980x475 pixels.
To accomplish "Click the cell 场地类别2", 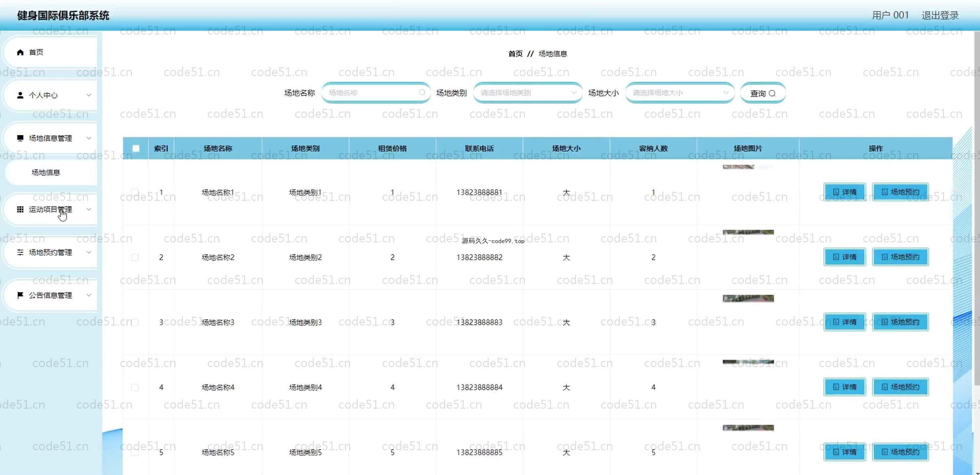I will 305,257.
